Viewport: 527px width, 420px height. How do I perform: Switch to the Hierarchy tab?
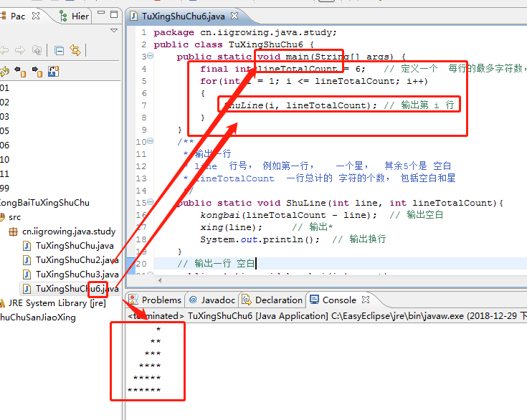tap(74, 16)
